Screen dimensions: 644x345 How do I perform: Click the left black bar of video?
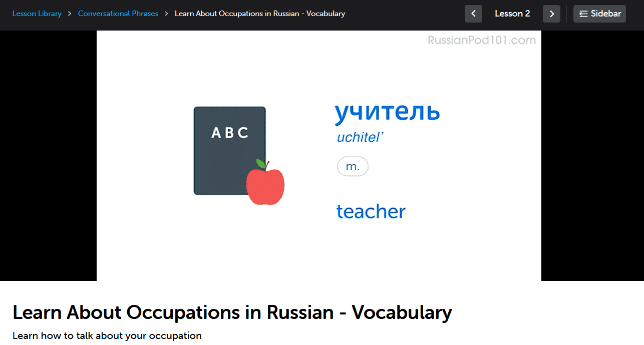point(48,155)
